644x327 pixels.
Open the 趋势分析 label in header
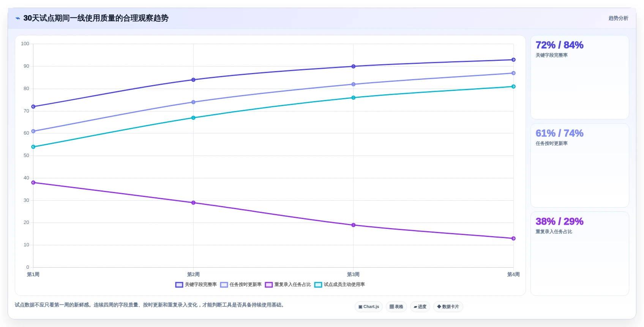[x=618, y=18]
